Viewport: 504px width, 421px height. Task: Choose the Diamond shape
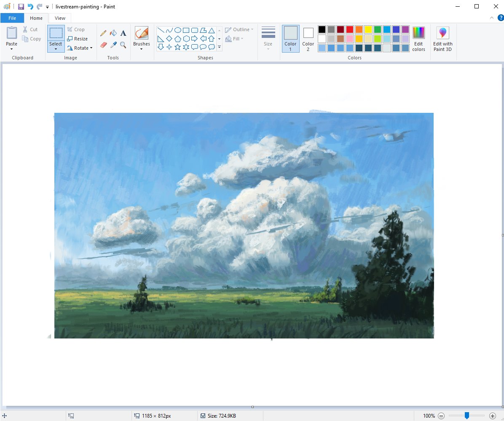[x=169, y=39]
